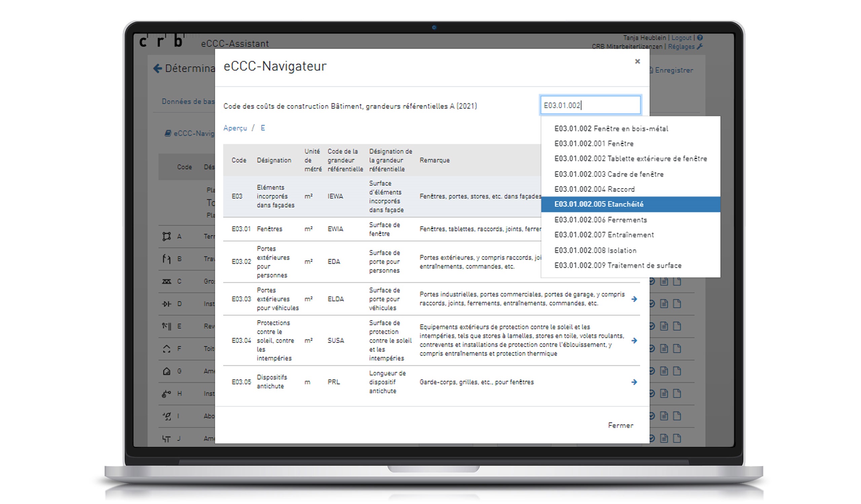
Task: Close the eCCC-Navigateur dialog with X
Action: pyautogui.click(x=637, y=61)
